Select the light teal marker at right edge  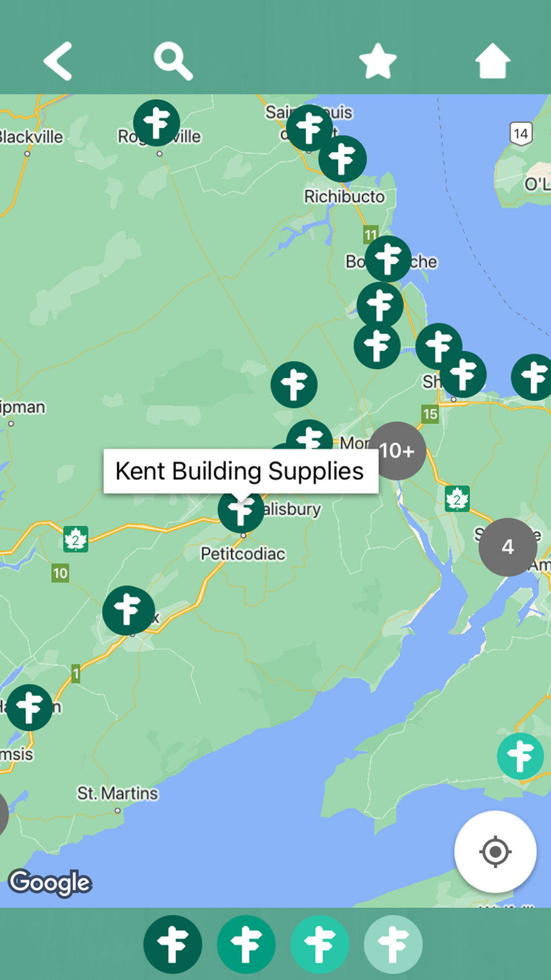point(521,756)
